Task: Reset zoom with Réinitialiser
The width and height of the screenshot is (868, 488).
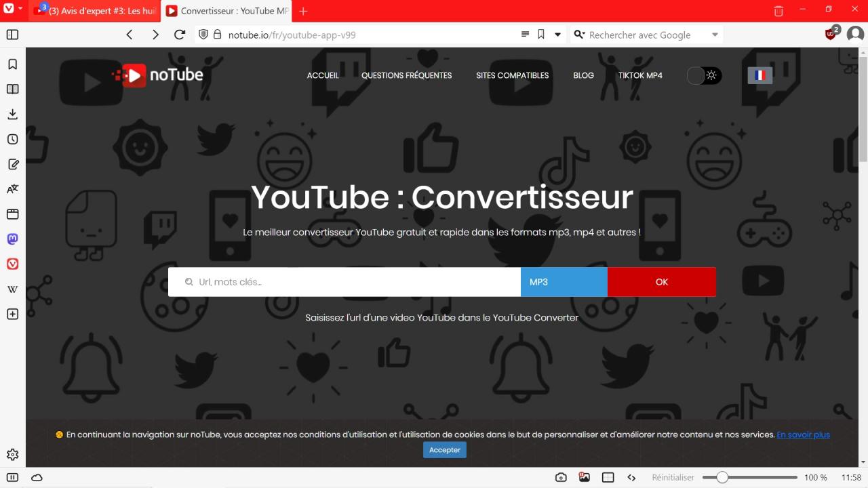Action: coord(673,478)
